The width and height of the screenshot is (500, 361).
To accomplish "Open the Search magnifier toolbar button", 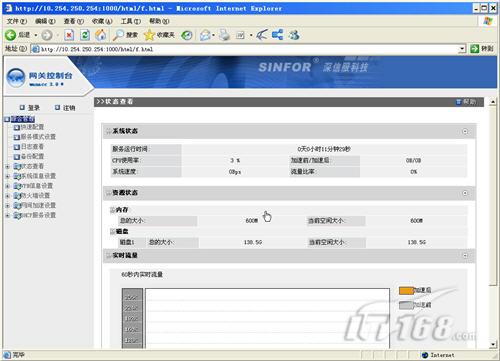I will [x=125, y=35].
